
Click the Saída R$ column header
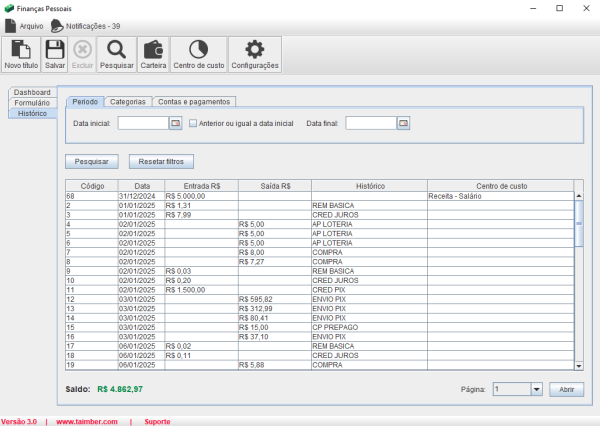(x=275, y=186)
